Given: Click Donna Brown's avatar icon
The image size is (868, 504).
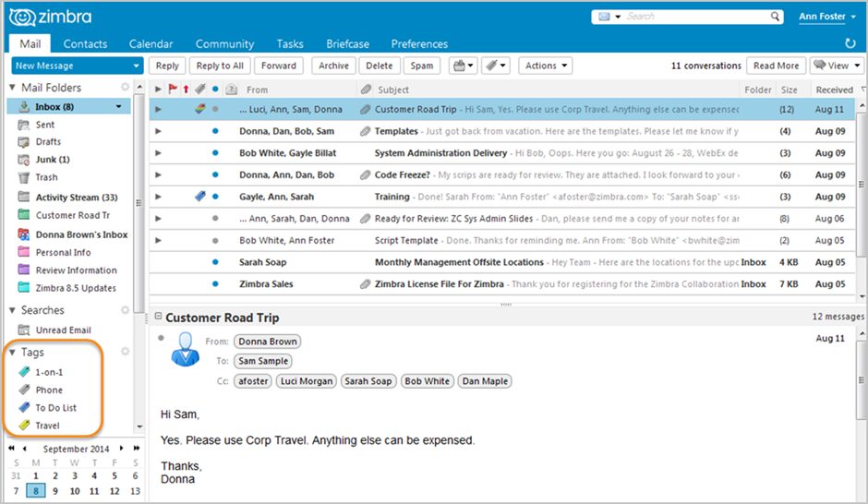Looking at the screenshot, I should [x=185, y=349].
